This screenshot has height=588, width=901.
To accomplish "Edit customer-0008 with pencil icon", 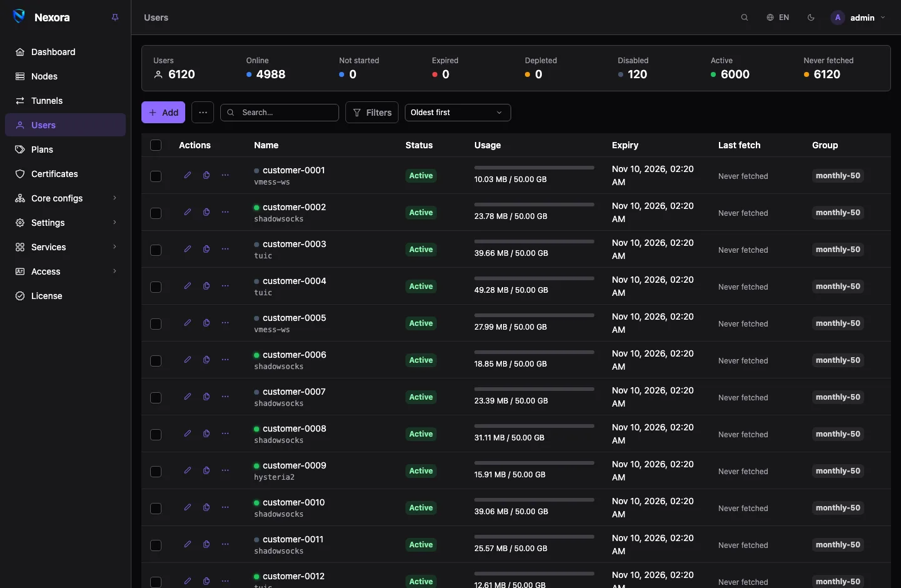I will (188, 433).
